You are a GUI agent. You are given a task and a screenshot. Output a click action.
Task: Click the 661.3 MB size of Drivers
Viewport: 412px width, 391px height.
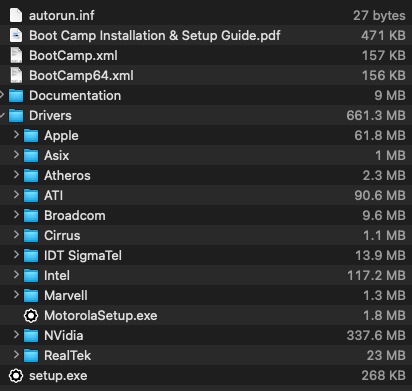pyautogui.click(x=376, y=116)
